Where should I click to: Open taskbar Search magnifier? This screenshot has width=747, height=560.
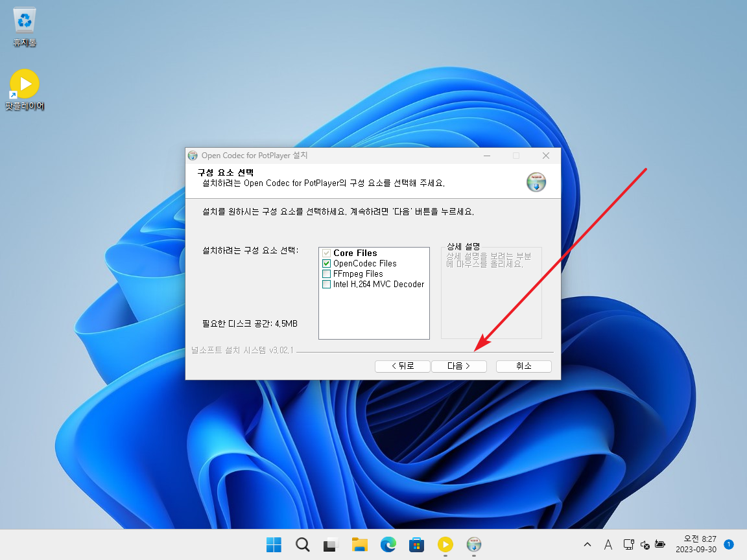pos(303,544)
